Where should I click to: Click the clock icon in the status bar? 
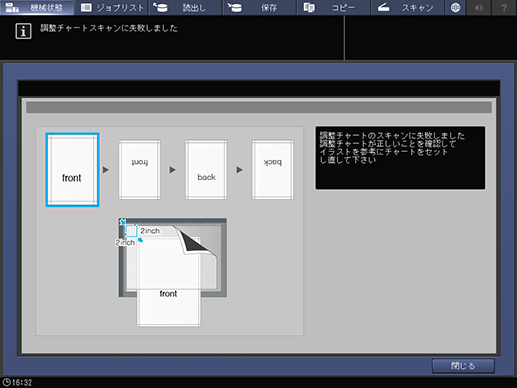(x=7, y=382)
